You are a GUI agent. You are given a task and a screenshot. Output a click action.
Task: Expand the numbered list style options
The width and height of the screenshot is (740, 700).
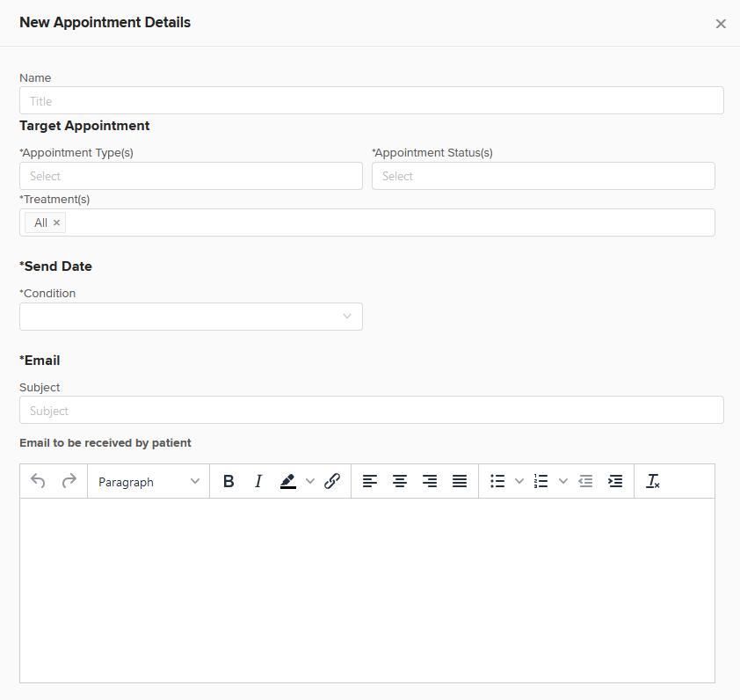[x=563, y=481]
